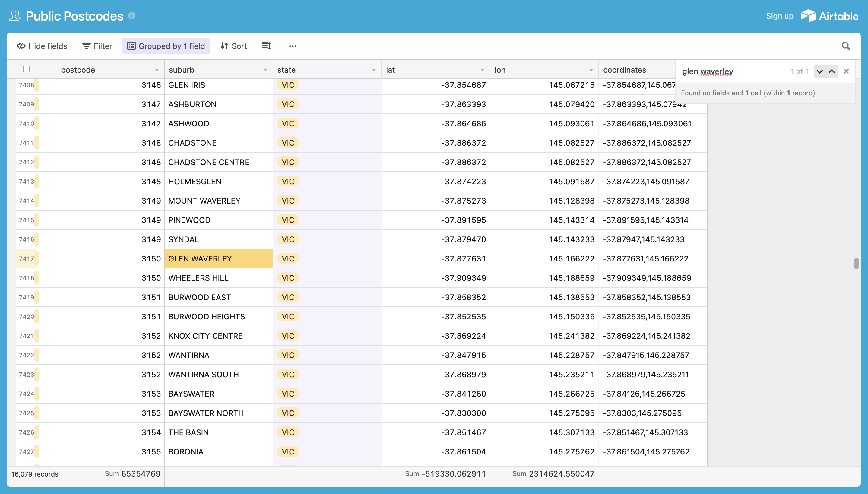The width and height of the screenshot is (868, 494).
Task: Go to previous search result arrow
Action: [832, 71]
